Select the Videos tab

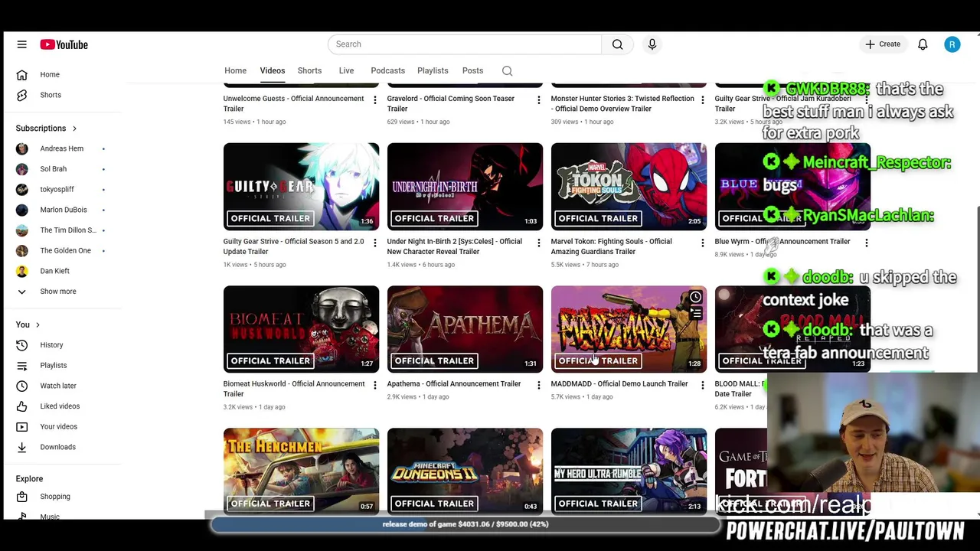coord(272,70)
